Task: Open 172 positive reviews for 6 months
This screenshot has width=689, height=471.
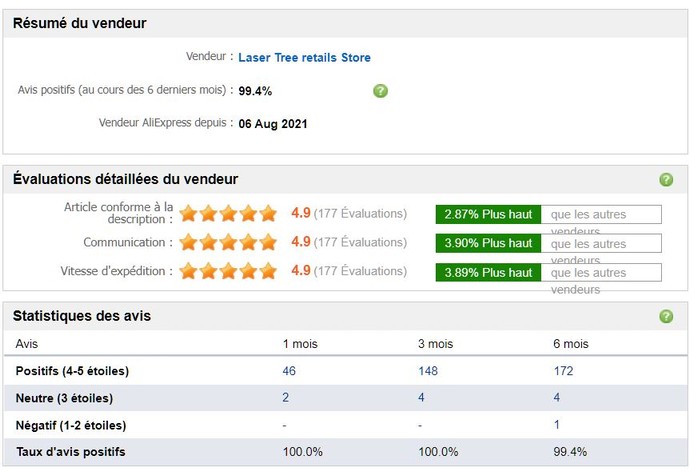Action: pos(563,371)
